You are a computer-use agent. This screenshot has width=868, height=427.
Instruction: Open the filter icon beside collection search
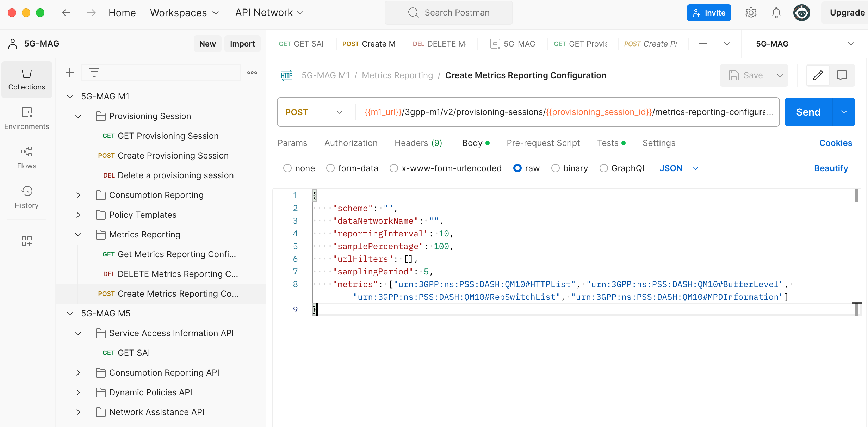(94, 72)
